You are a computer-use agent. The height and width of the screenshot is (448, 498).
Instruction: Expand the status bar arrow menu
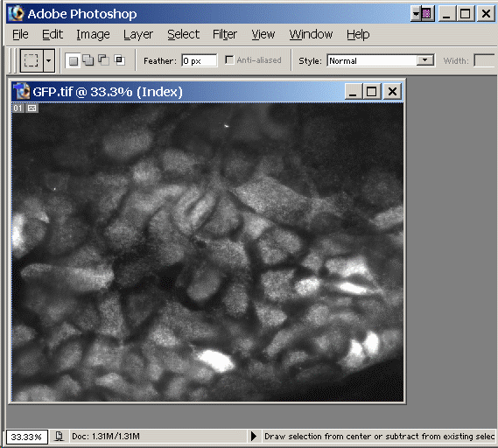[x=254, y=437]
